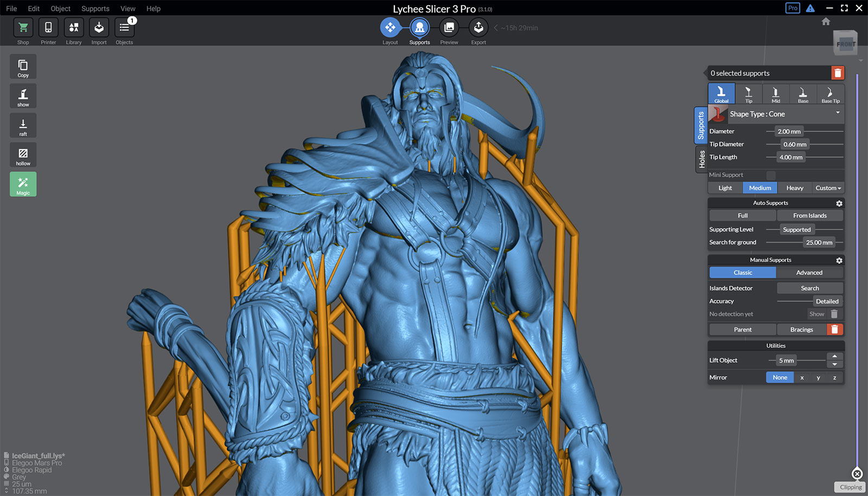
Task: Open the Printer settings icon
Action: [x=48, y=27]
